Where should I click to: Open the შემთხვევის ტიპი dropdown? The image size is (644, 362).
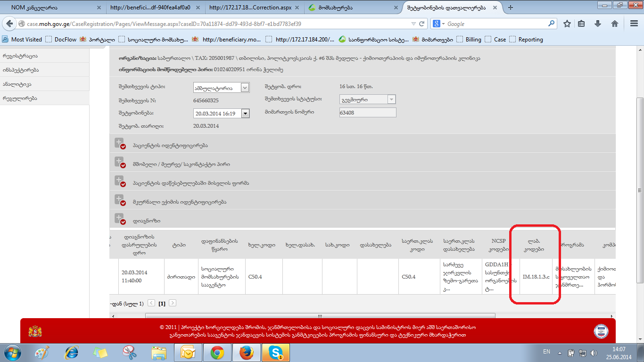[245, 88]
